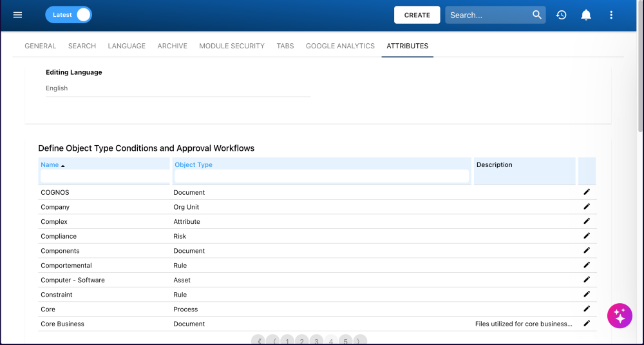The image size is (644, 345).
Task: Edit the Core Business row pencil icon
Action: 587,323
